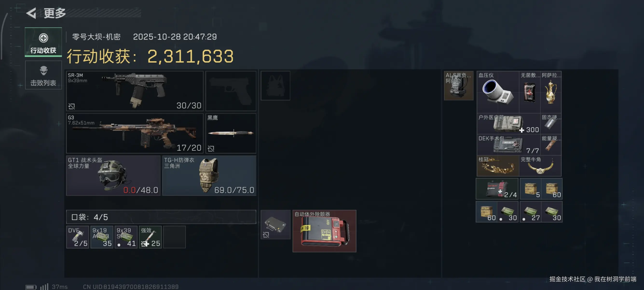Select the 完整牛角 item
This screenshot has height=290, width=644.
coord(540,166)
